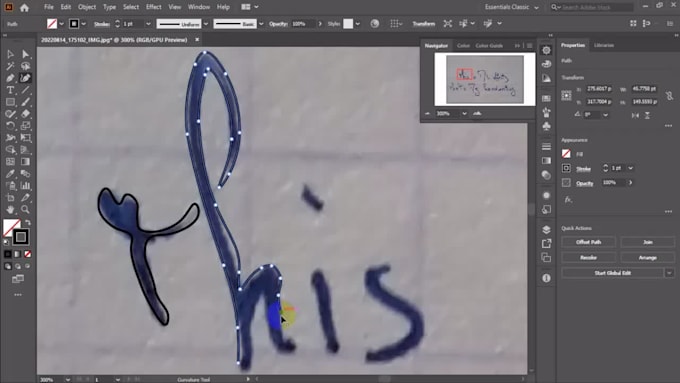Open the File menu
Viewport: 680px width, 383px height.
(x=49, y=7)
